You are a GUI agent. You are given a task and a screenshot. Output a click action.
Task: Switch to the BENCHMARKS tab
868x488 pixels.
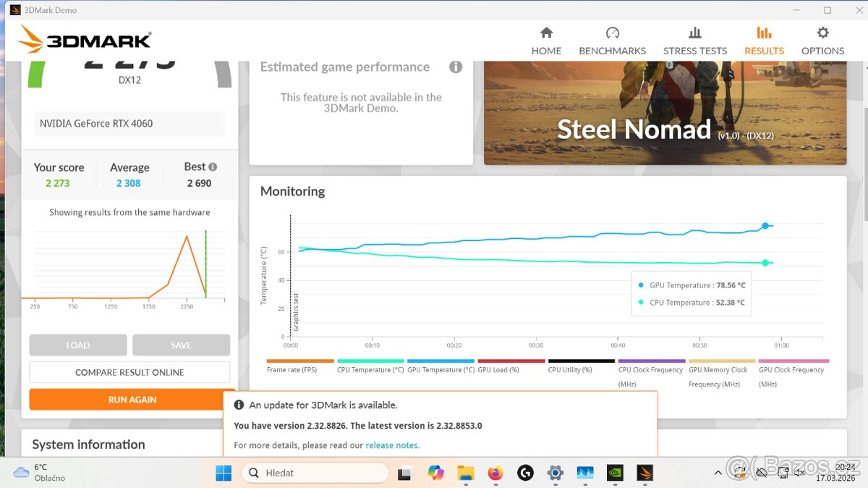coord(612,41)
